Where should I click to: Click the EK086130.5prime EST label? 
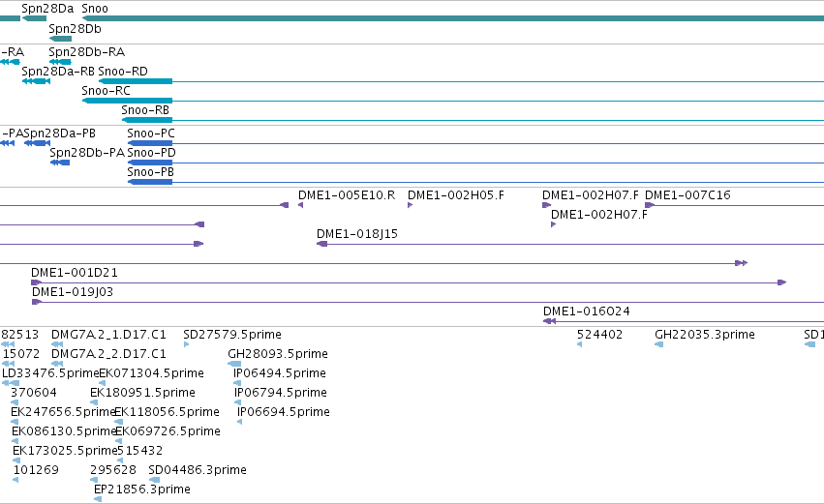point(64,431)
